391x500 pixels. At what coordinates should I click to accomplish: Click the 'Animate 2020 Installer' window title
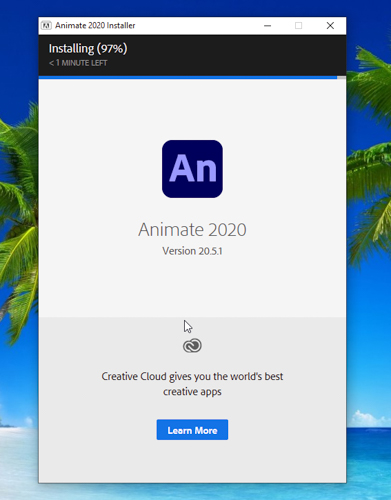coord(95,26)
